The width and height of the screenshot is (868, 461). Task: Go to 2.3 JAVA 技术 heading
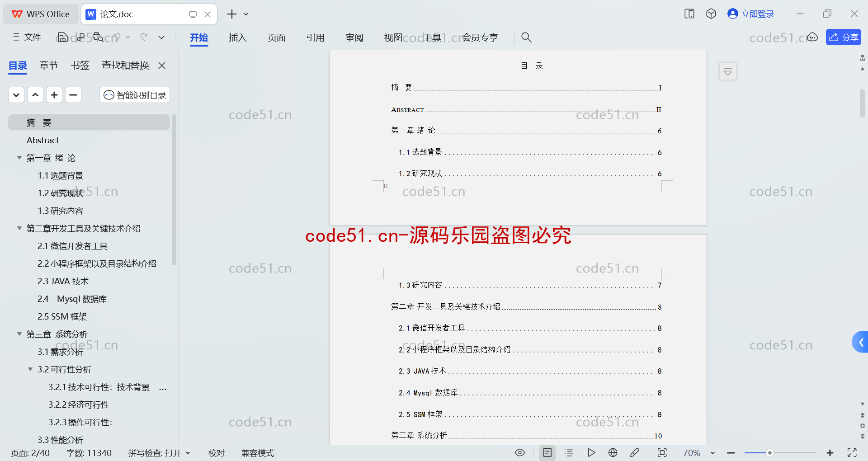click(x=63, y=281)
